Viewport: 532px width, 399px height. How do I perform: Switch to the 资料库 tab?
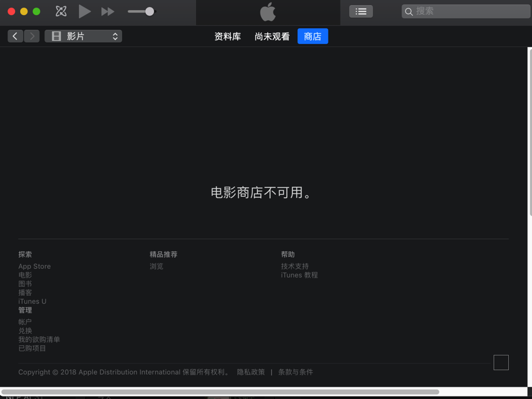(x=227, y=36)
